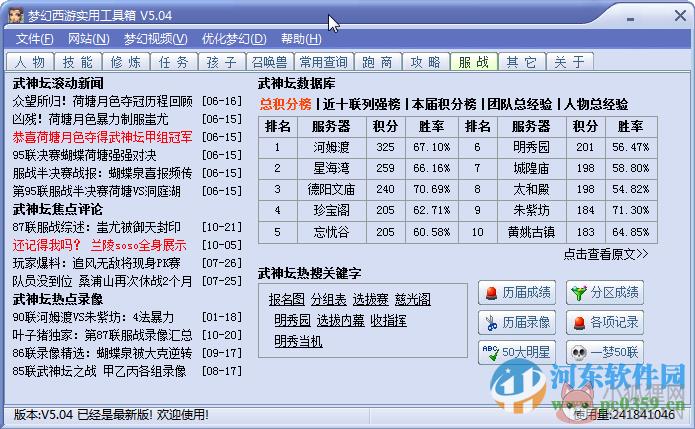Click the 分组表 hot keyword
Image resolution: width=695 pixels, height=429 pixels.
point(328,300)
